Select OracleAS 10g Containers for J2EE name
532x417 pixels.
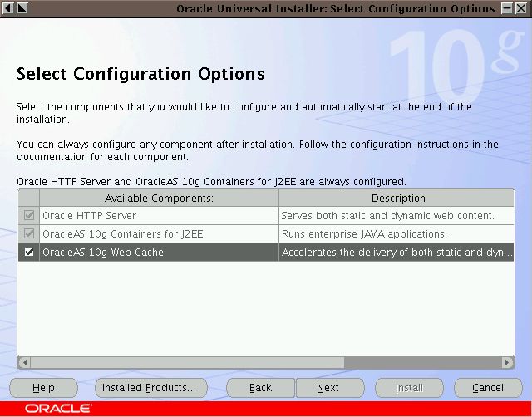159,234
